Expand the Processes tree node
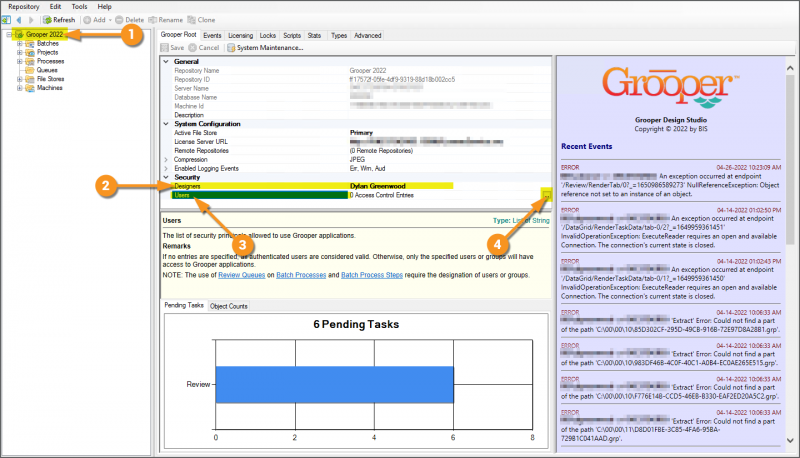Image resolution: width=800 pixels, height=458 pixels. 19,61
